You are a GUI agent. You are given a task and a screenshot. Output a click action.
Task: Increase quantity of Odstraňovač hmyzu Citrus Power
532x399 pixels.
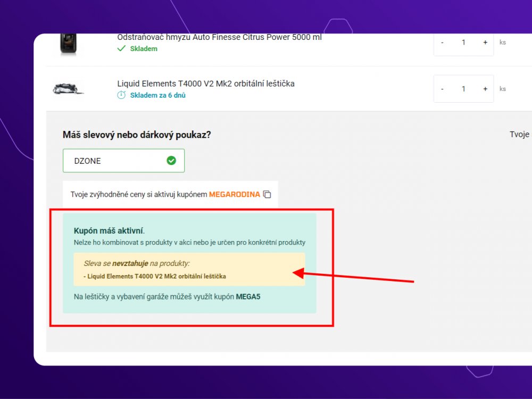click(x=485, y=43)
